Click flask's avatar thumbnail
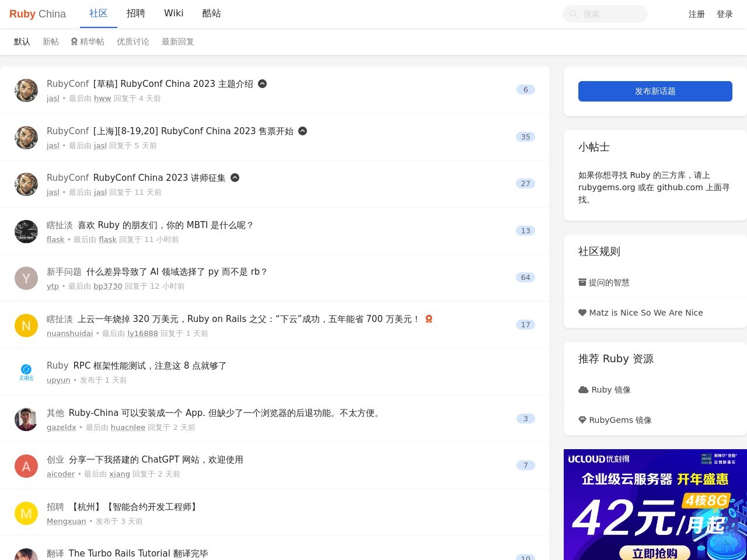The width and height of the screenshot is (747, 560). click(x=26, y=231)
